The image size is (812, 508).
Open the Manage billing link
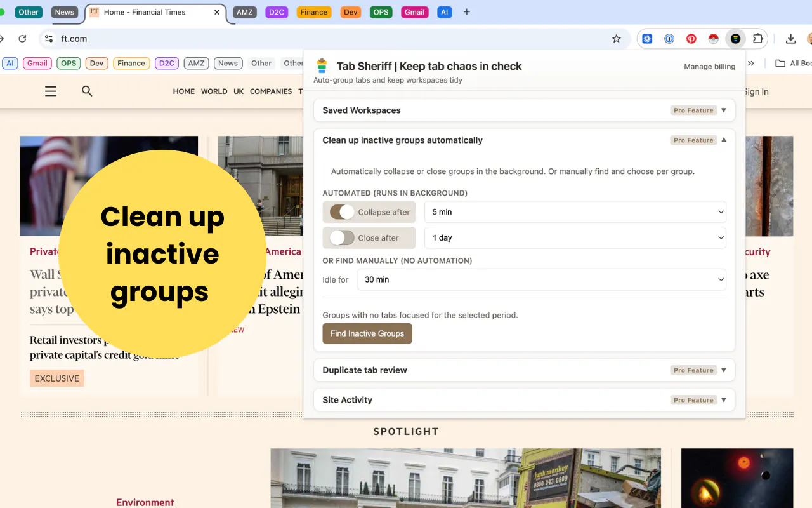tap(710, 67)
